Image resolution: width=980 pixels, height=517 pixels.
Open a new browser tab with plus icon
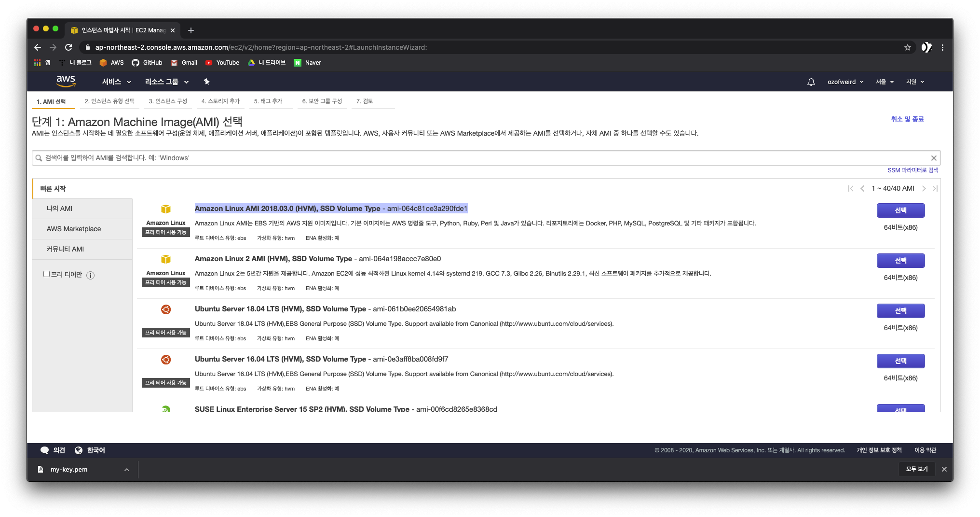[x=191, y=30]
